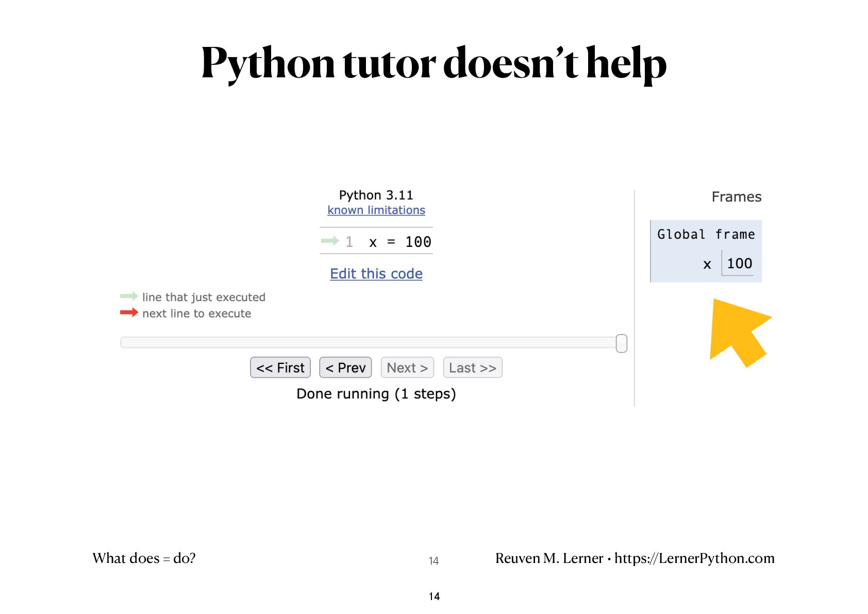
Task: Click the Done running (1 steps) status
Action: pyautogui.click(x=376, y=394)
